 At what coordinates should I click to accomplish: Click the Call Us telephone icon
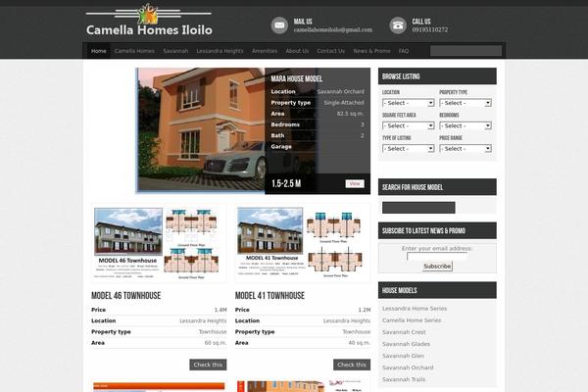[398, 25]
